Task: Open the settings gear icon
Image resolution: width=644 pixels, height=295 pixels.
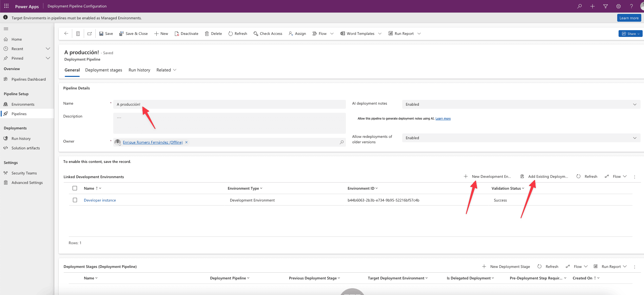Action: tap(619, 6)
